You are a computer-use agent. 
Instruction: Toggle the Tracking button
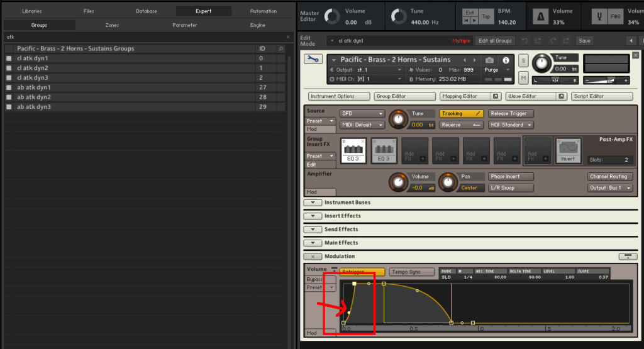point(461,113)
